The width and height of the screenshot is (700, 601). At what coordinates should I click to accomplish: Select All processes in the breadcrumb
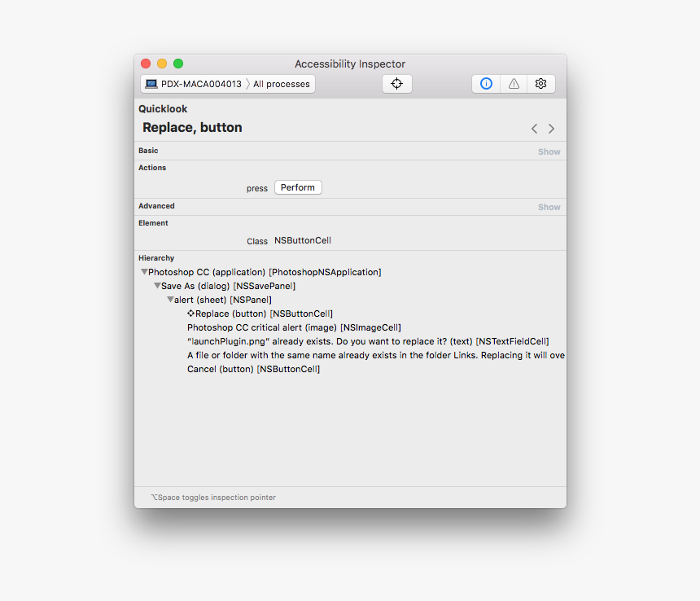(x=281, y=83)
